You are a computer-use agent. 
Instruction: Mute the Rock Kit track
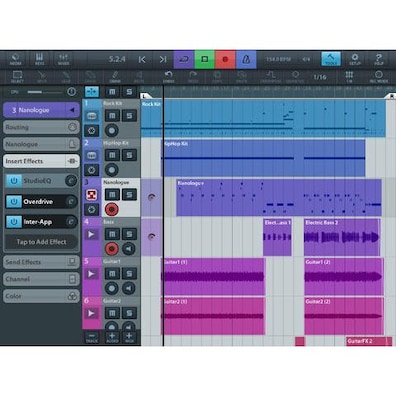tap(112, 116)
